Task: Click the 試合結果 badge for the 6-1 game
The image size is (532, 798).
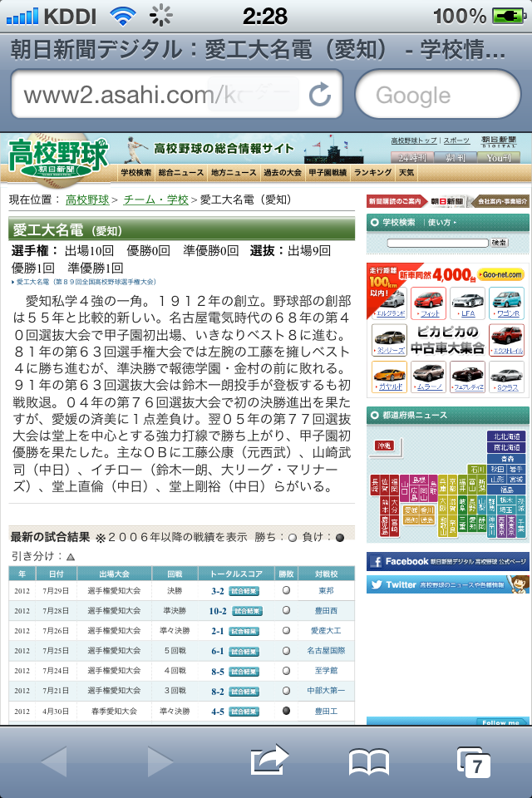Action: 244,651
